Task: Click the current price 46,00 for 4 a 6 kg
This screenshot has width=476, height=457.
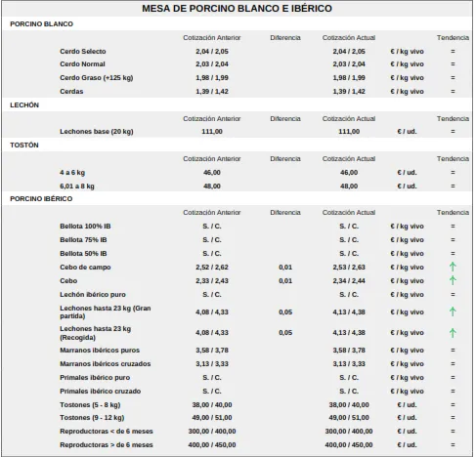Action: pos(349,173)
